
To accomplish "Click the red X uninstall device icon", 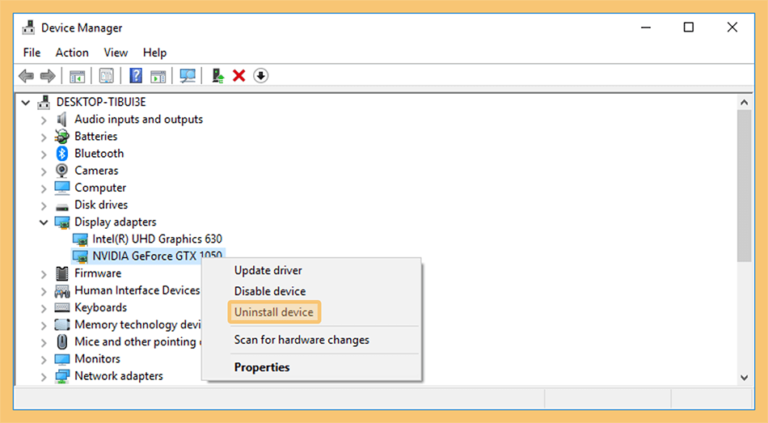I will tap(239, 76).
